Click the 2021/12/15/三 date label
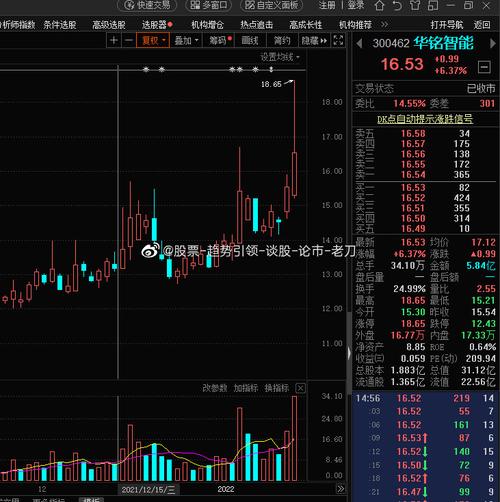 point(148,490)
